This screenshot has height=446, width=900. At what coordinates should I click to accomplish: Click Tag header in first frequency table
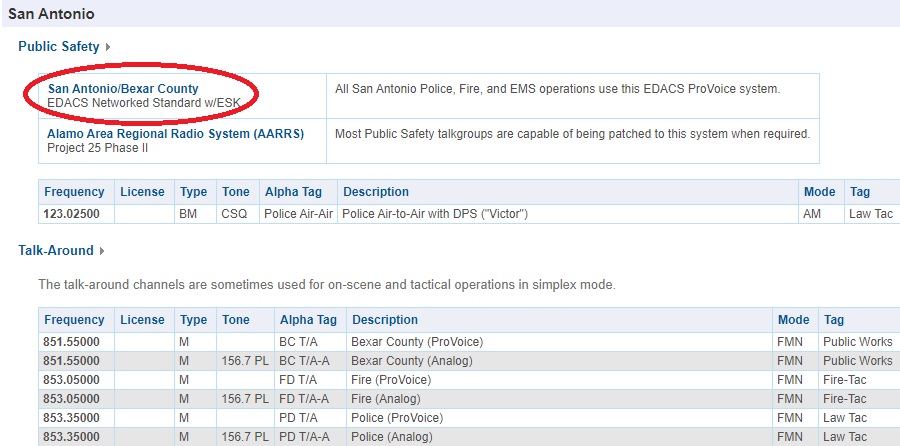point(860,192)
